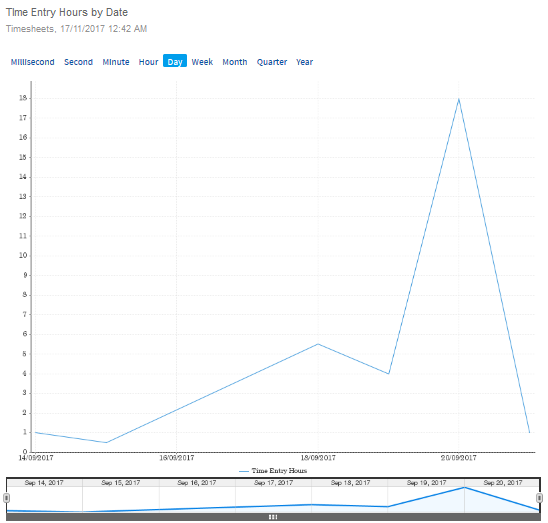Choose the Minute time grouping
Image resolution: width=548 pixels, height=523 pixels.
[116, 62]
